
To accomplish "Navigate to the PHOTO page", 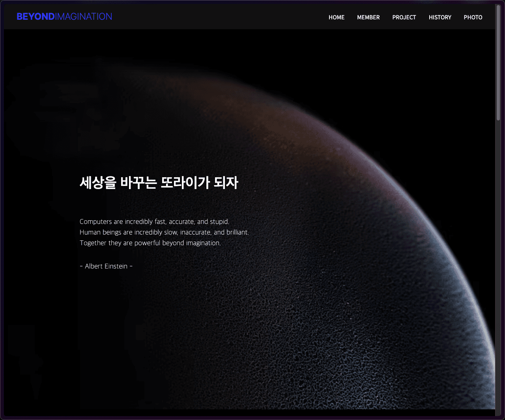I will pos(473,17).
